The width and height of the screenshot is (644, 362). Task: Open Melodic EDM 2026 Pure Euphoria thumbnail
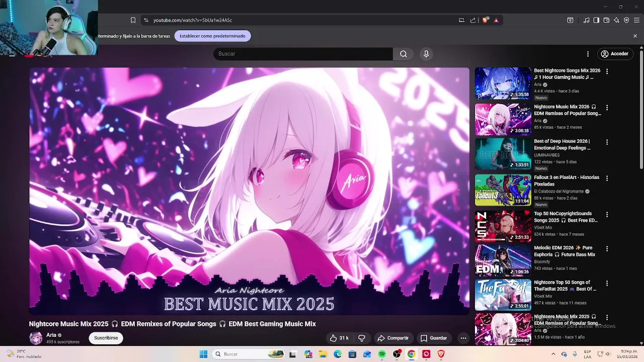click(503, 260)
